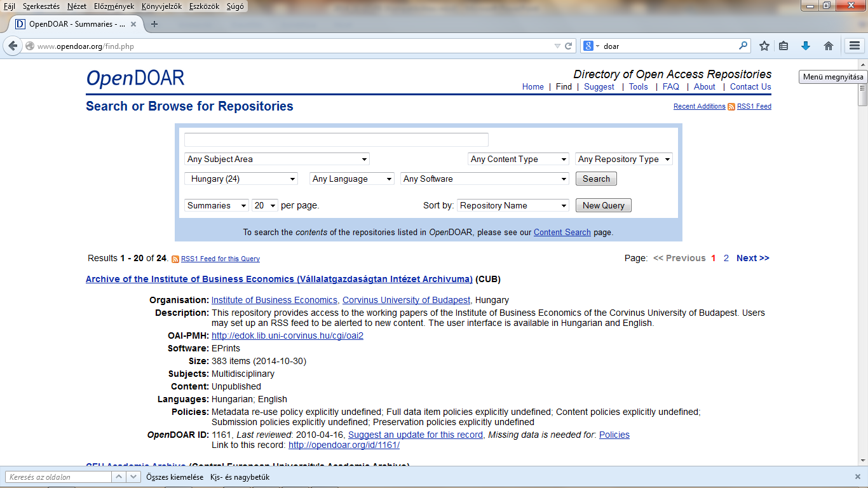Open the Suggest navigation link
Screen dimensions: 868x488
pos(599,87)
